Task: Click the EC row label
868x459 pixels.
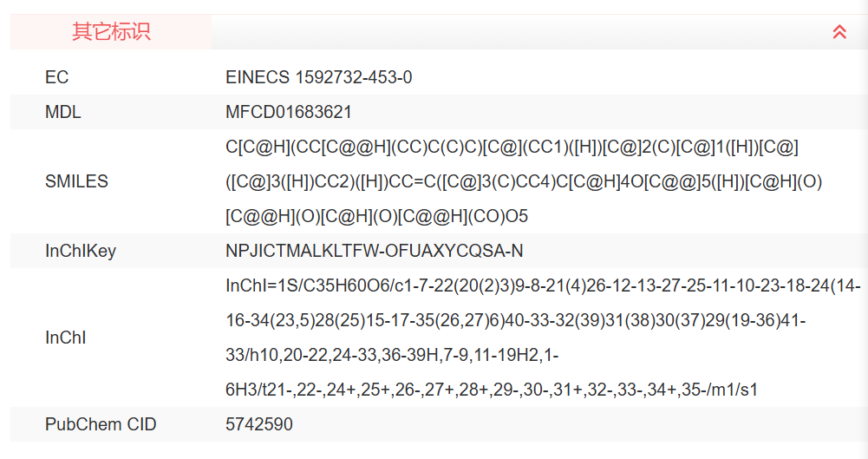Action: (57, 77)
